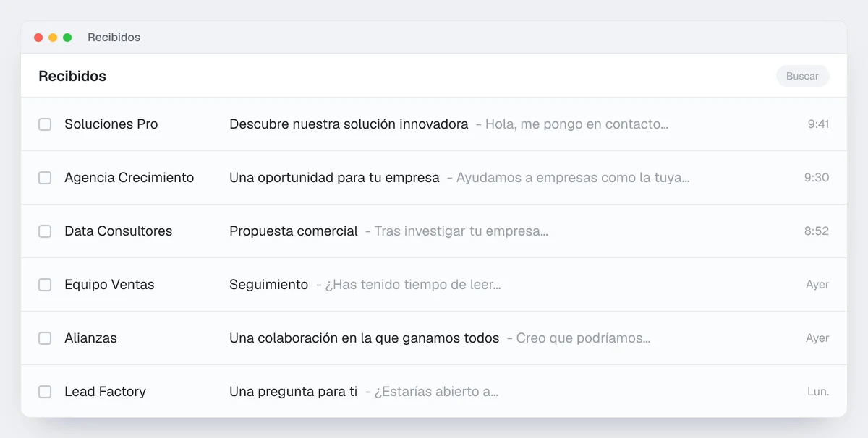Open the 'Seguimiento' subject line
The height and width of the screenshot is (438, 868).
pyautogui.click(x=269, y=285)
